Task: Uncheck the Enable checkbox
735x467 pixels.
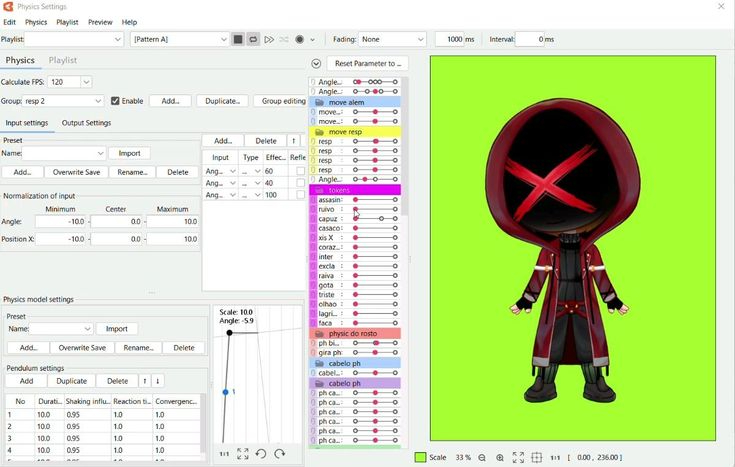Action: (x=116, y=101)
